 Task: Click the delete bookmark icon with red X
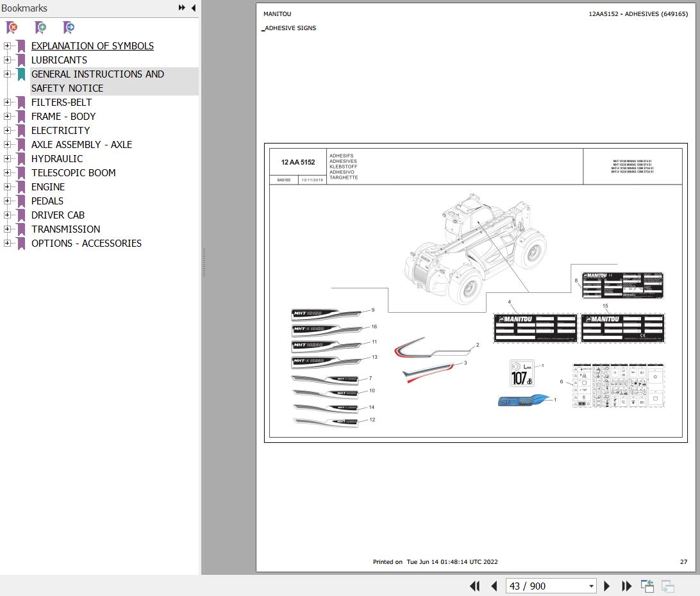[12, 28]
